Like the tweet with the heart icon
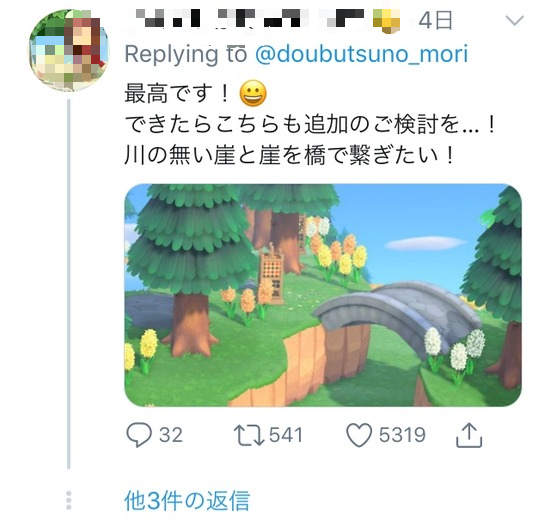 pyautogui.click(x=359, y=435)
